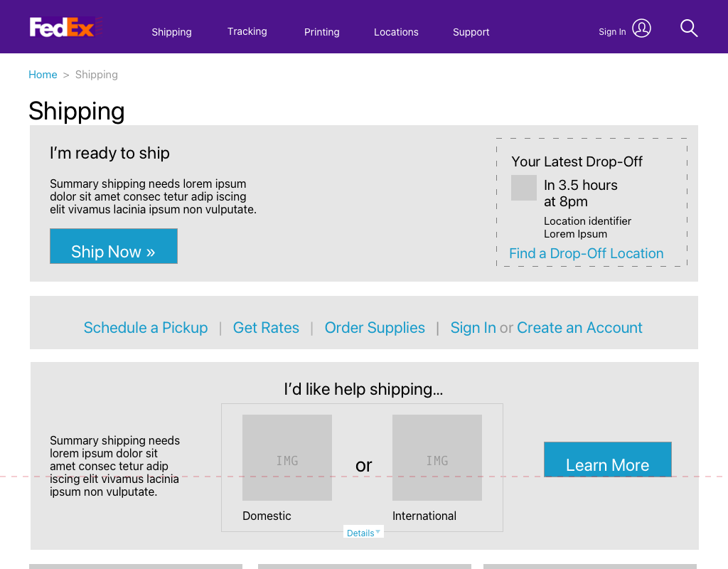This screenshot has width=728, height=569.
Task: Click the Learn More button
Action: [x=608, y=459]
